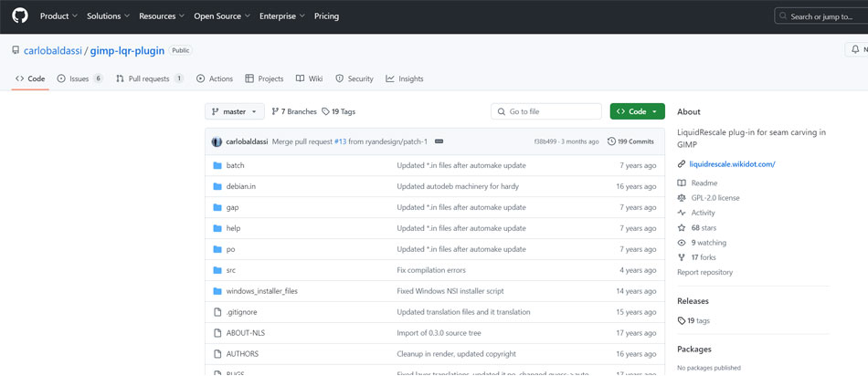Open the master branch selector

[x=235, y=111]
